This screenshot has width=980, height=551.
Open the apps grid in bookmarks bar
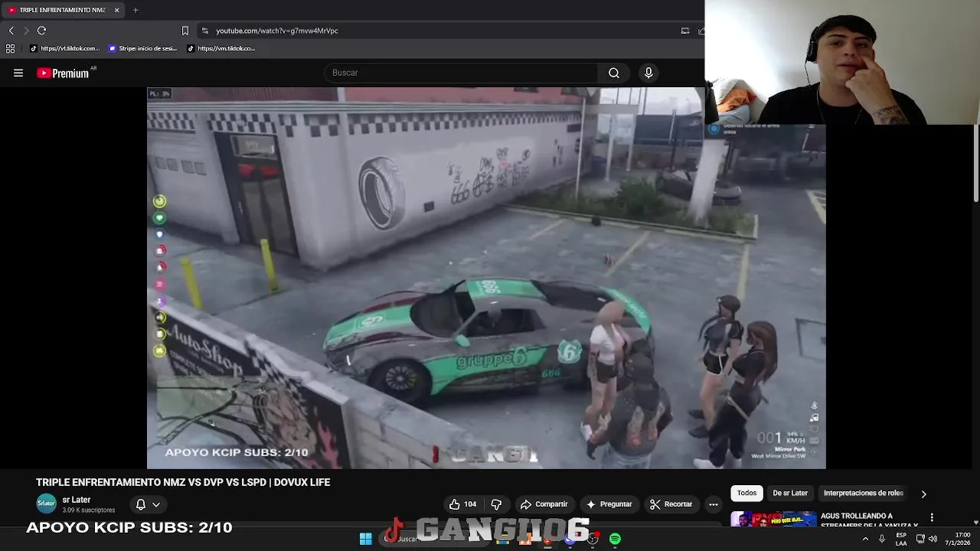10,48
